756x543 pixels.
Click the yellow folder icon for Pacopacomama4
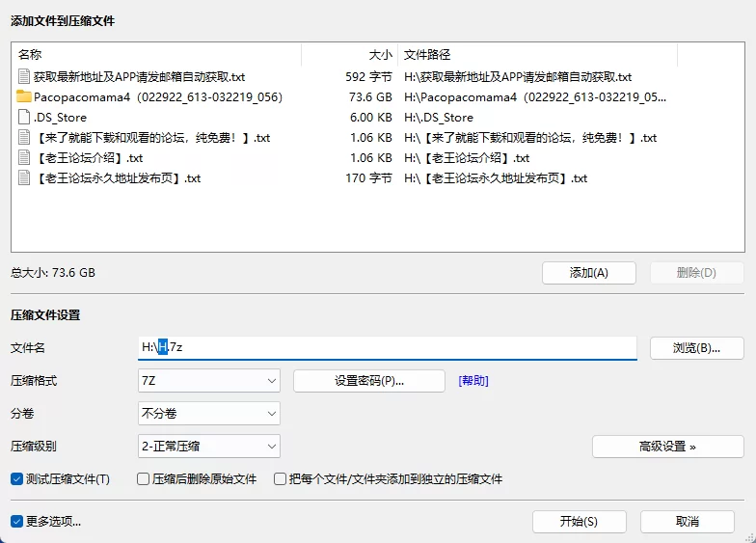coord(23,96)
